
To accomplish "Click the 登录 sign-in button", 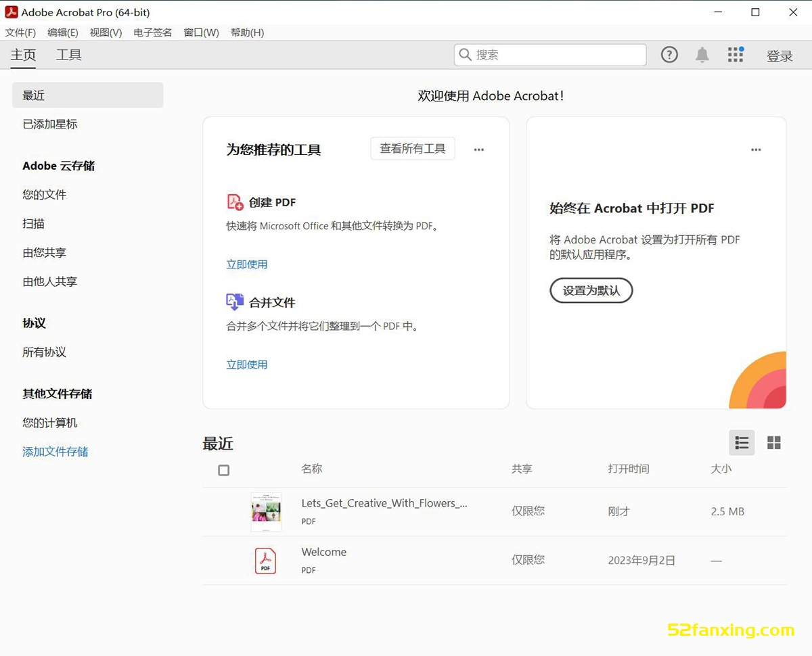I will click(x=780, y=56).
